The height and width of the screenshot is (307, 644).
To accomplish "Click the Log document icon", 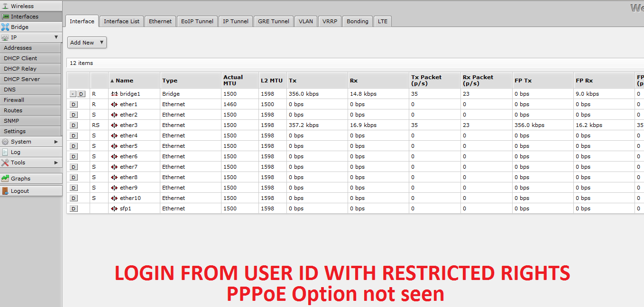I will coord(5,152).
